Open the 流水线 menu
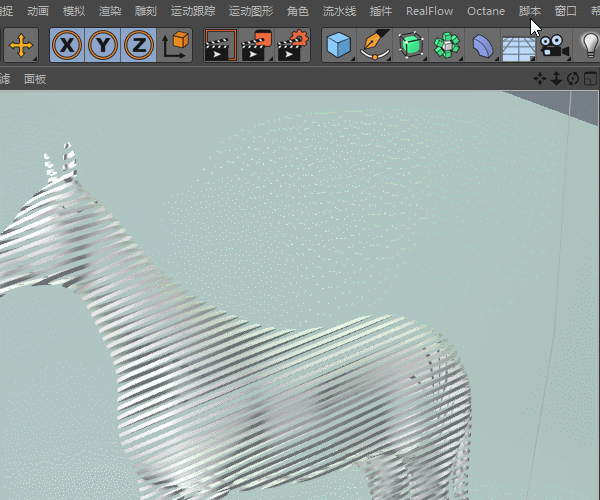Viewport: 600px width, 500px height. (x=339, y=11)
